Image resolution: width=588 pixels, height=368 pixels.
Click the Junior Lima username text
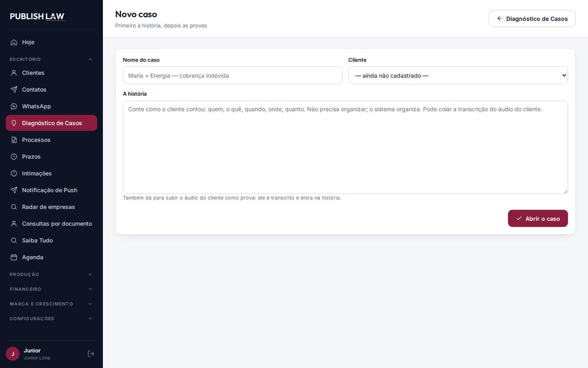pyautogui.click(x=37, y=358)
